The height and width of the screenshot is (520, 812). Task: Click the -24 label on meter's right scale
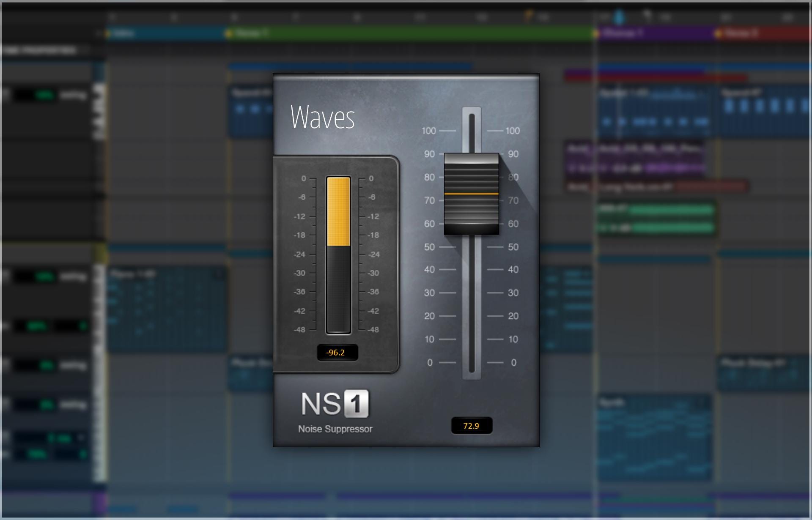(x=374, y=255)
